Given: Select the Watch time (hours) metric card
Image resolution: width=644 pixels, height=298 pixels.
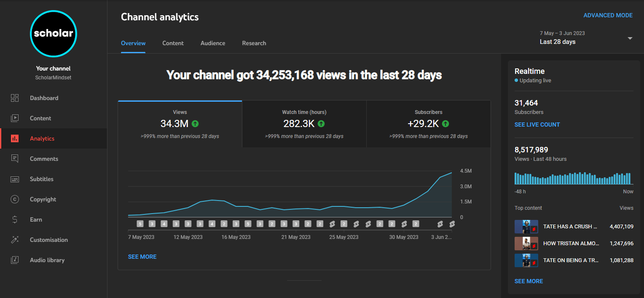Looking at the screenshot, I should pyautogui.click(x=304, y=124).
